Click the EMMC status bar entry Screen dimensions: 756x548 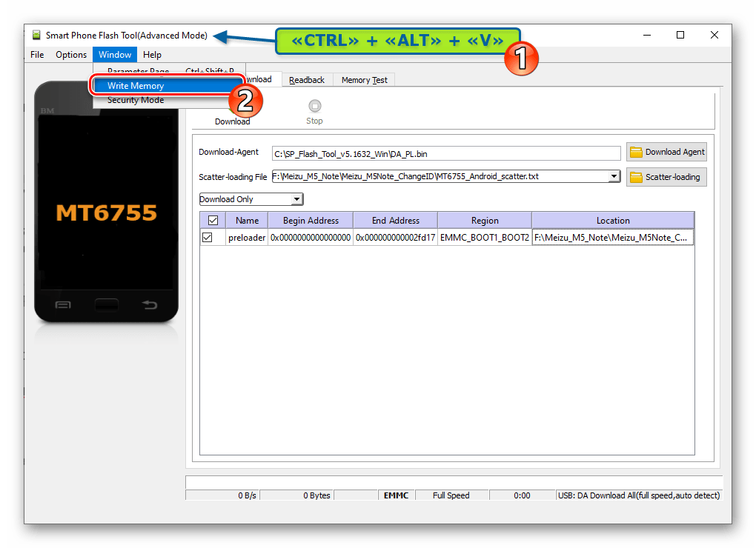[x=397, y=495]
